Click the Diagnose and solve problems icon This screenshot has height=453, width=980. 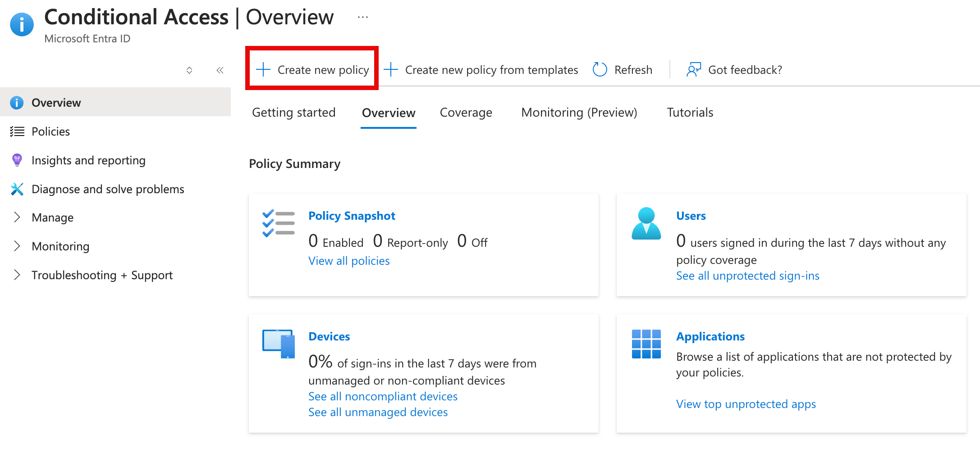tap(17, 189)
